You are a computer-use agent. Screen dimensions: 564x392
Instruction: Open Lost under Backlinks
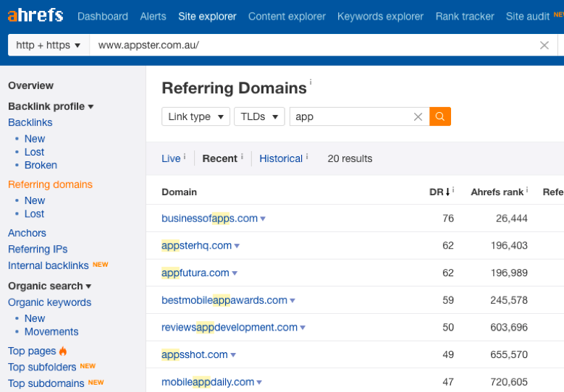click(x=34, y=152)
